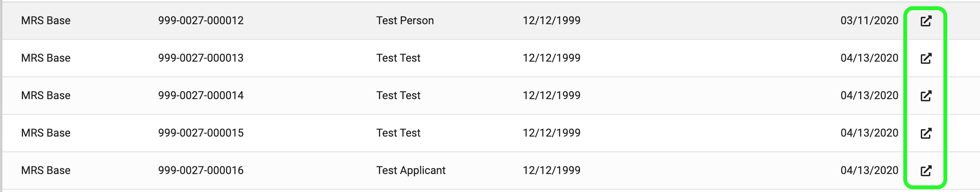Screen dimensions: 980x192
Task: Click MRS Base in row 999-0027-000012
Action: 46,20
